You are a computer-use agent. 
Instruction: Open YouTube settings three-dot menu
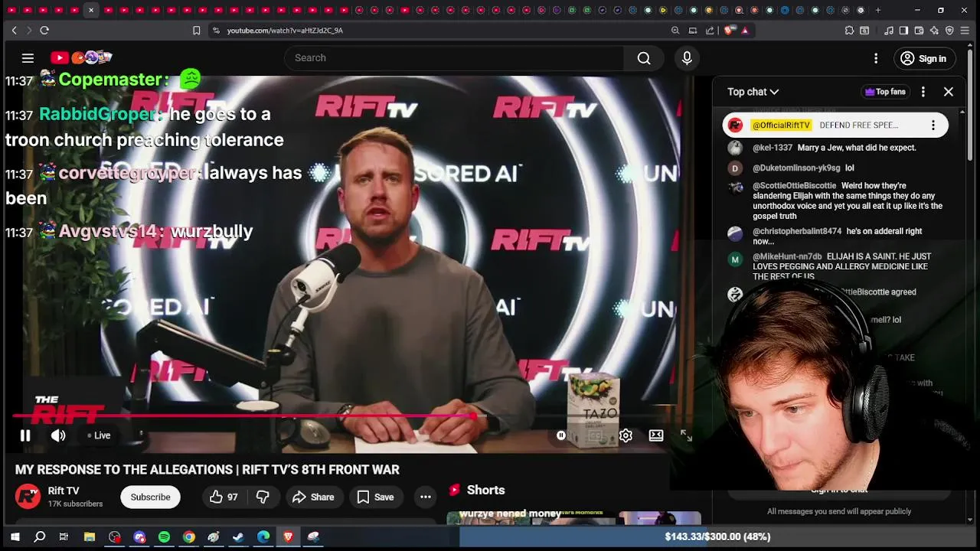[x=876, y=58]
